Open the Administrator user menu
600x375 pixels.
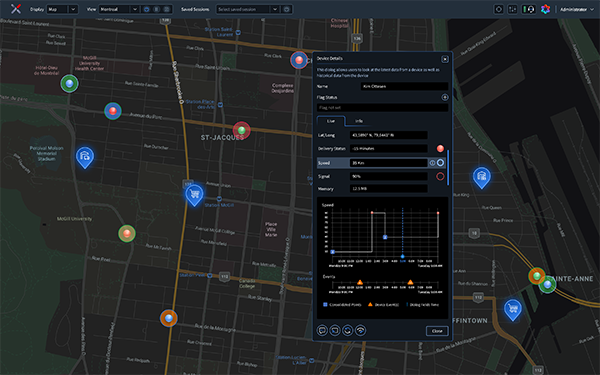click(x=577, y=9)
